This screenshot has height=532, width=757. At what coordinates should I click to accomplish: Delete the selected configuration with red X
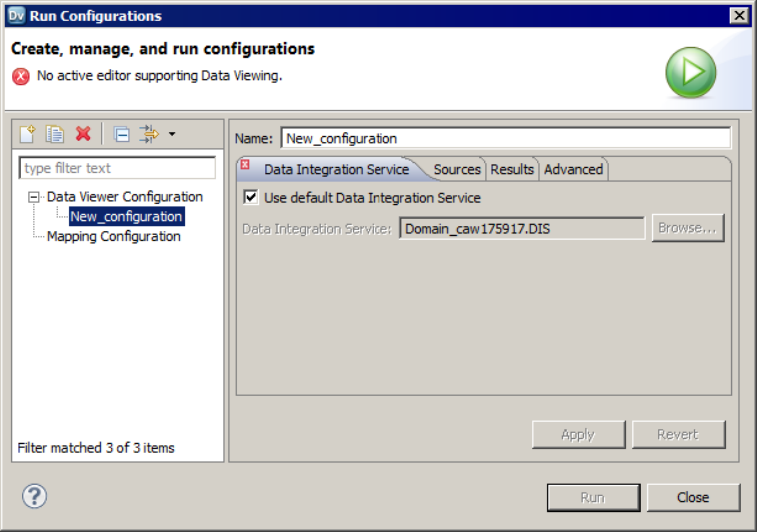pos(83,134)
